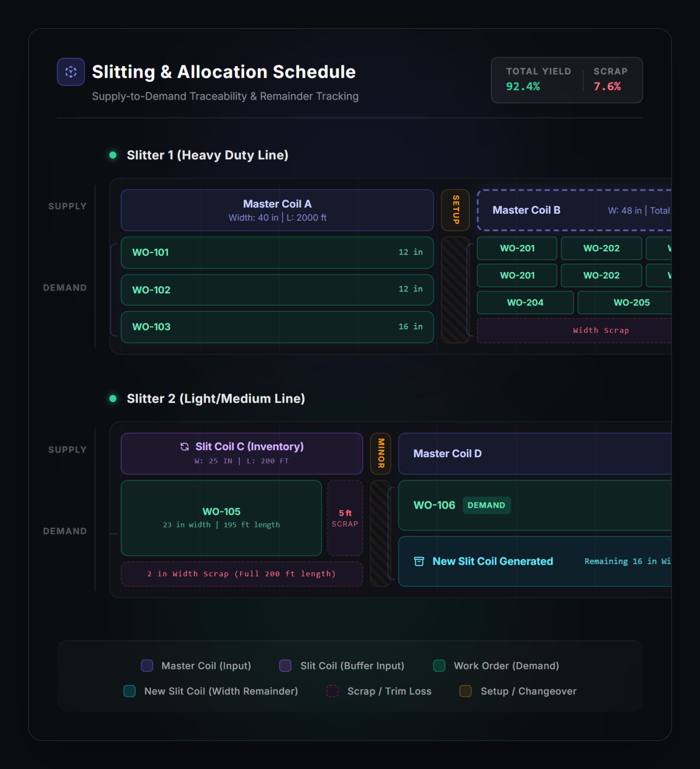Image resolution: width=700 pixels, height=769 pixels.
Task: Select work order WO-101 12 in
Action: coord(277,252)
